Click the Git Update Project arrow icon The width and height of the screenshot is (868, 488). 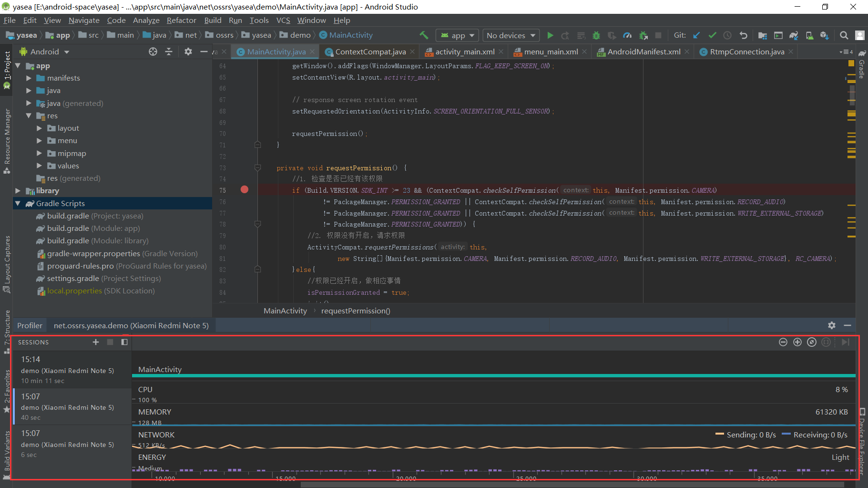click(696, 35)
